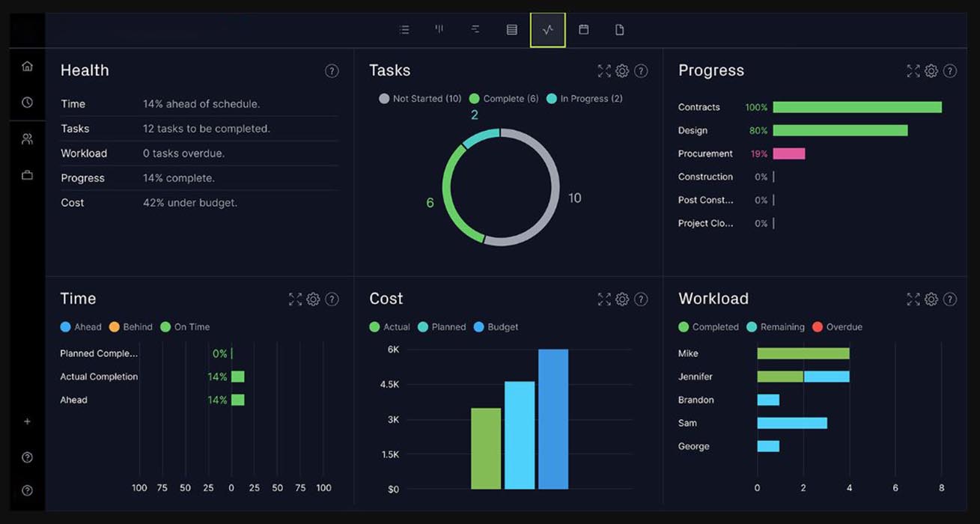Viewport: 980px width, 524px height.
Task: Click "12 tasks to be completed." text
Action: pyautogui.click(x=207, y=129)
